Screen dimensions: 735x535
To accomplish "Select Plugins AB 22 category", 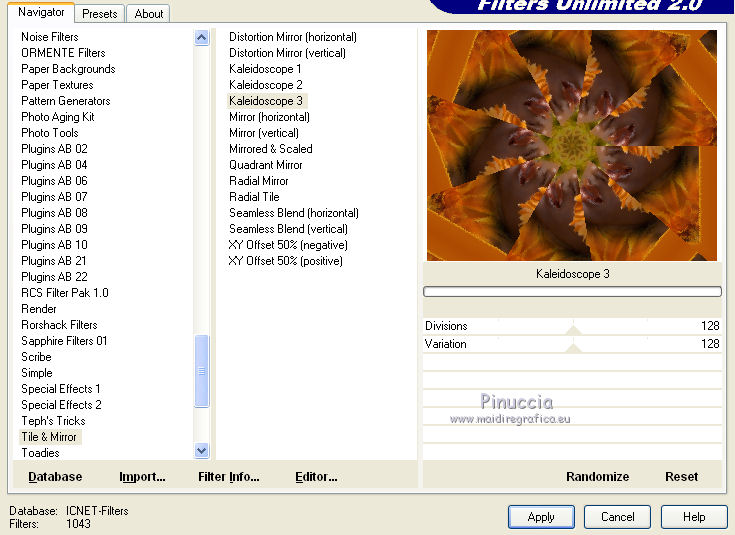I will [x=54, y=277].
